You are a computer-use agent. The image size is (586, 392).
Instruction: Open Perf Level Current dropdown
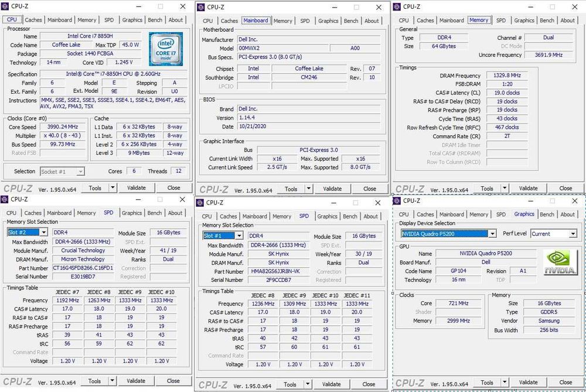[573, 234]
